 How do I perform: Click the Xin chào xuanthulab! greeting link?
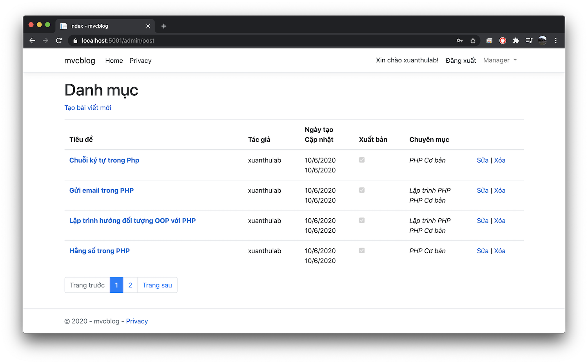click(407, 60)
